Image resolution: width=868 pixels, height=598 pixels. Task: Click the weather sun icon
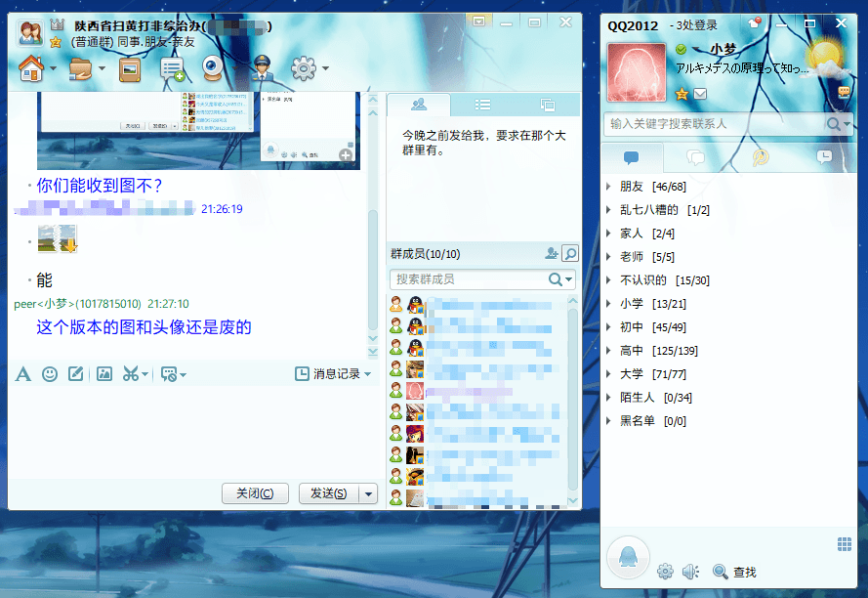click(x=825, y=56)
